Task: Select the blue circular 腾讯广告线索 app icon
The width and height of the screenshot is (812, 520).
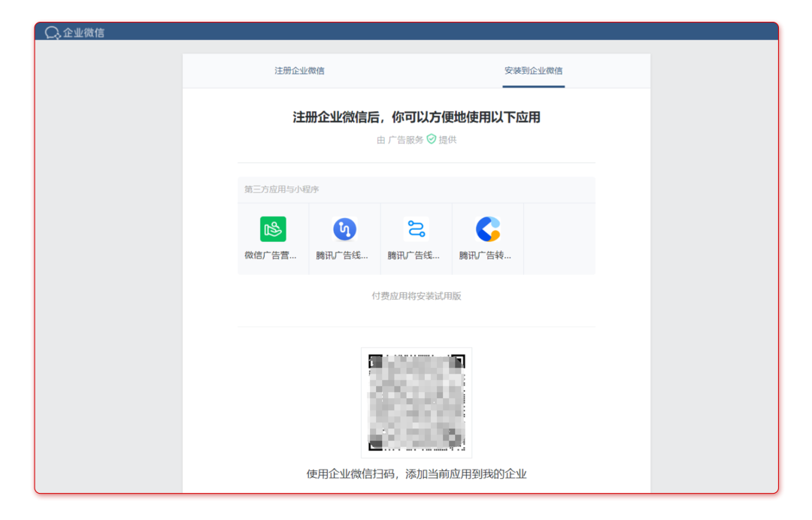Action: click(x=344, y=229)
